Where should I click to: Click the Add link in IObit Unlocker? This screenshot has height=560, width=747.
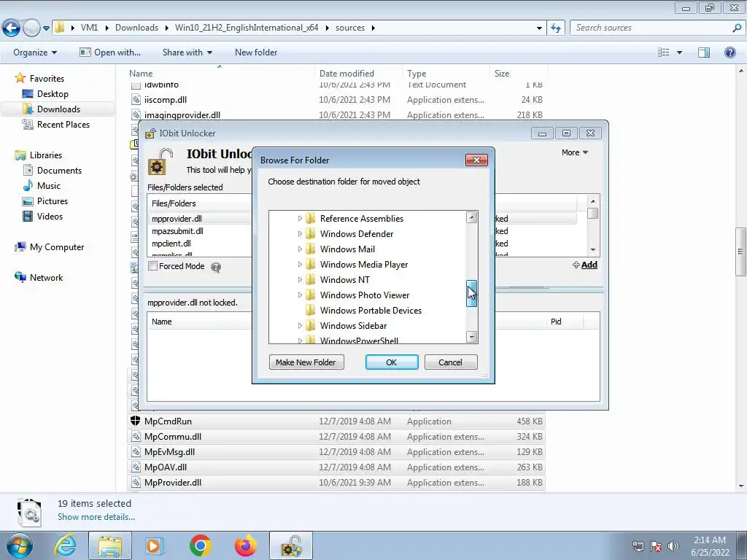tap(586, 265)
